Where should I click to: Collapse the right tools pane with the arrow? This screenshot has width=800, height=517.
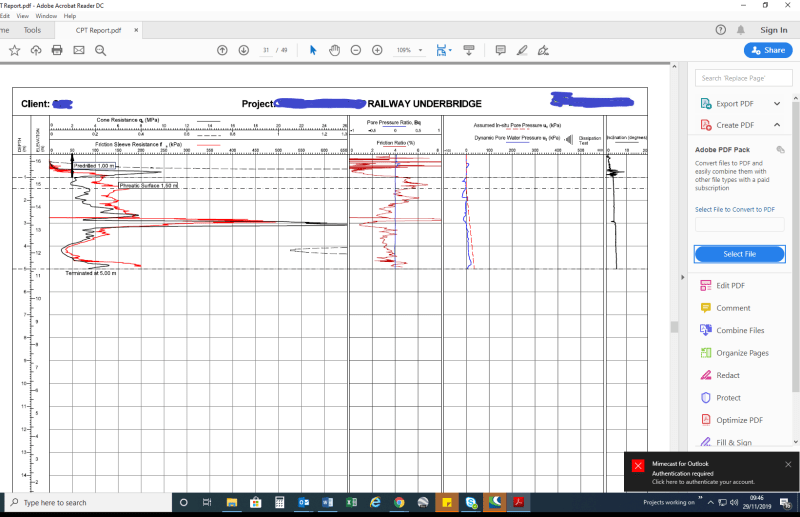pyautogui.click(x=683, y=277)
